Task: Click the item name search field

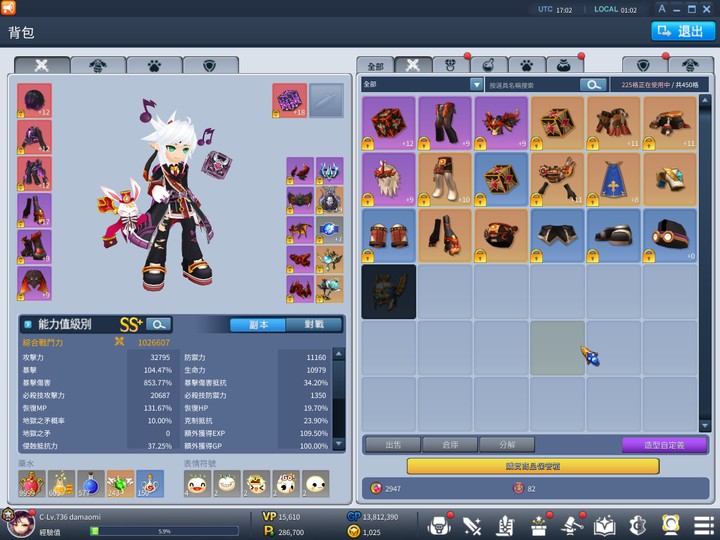Action: click(x=533, y=85)
